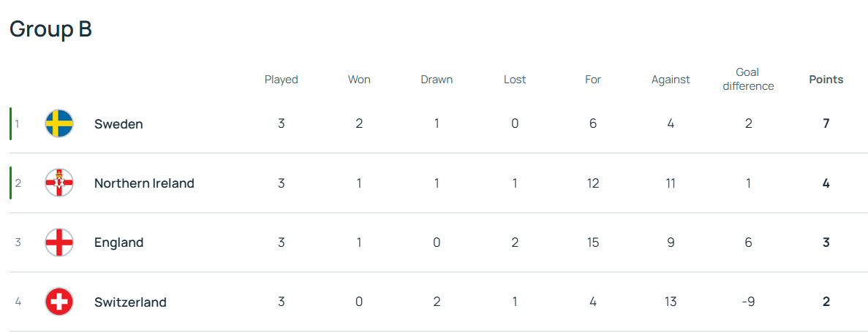Click the Group B heading
868x333 pixels.
(50, 29)
